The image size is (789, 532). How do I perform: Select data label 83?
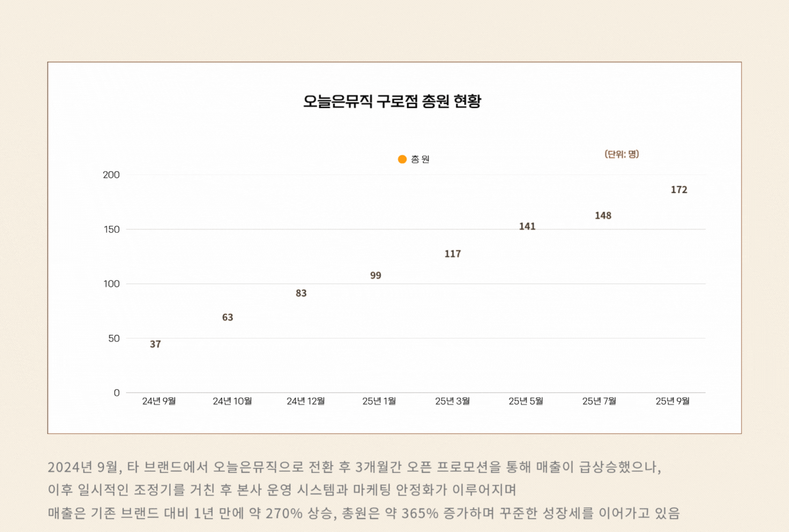301,293
